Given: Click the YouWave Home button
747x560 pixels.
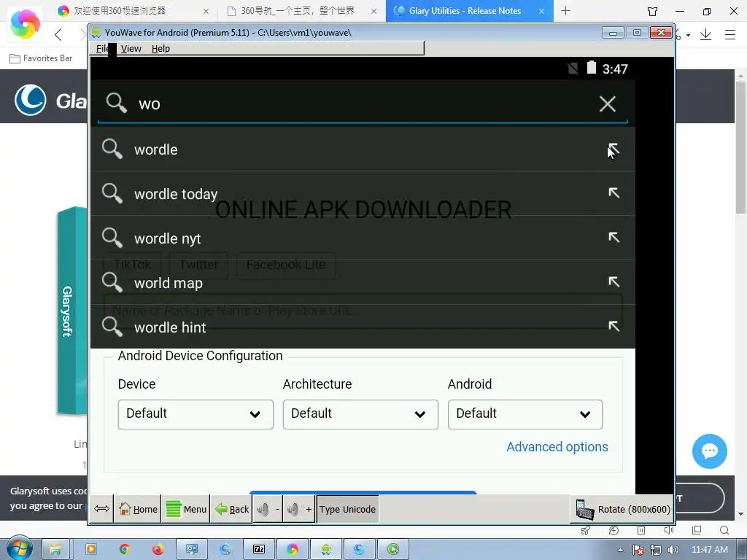Looking at the screenshot, I should click(138, 509).
